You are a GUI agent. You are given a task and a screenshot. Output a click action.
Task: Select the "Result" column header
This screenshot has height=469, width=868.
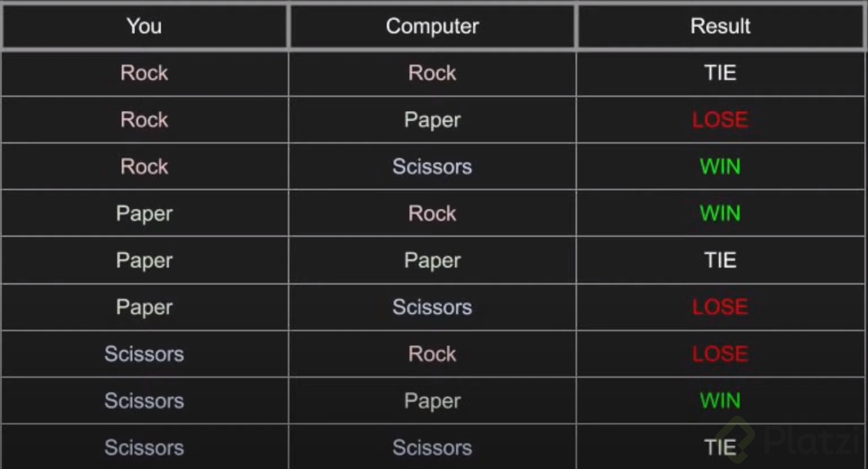coord(720,26)
